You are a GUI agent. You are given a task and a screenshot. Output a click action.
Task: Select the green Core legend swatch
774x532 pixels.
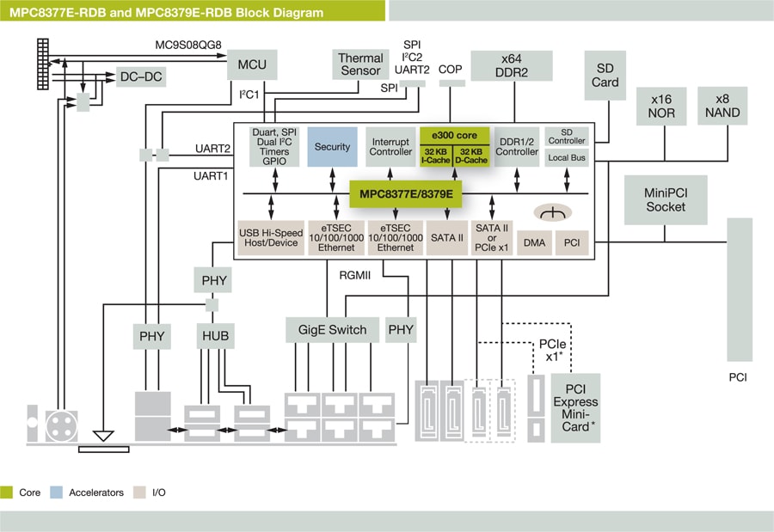(x=7, y=492)
